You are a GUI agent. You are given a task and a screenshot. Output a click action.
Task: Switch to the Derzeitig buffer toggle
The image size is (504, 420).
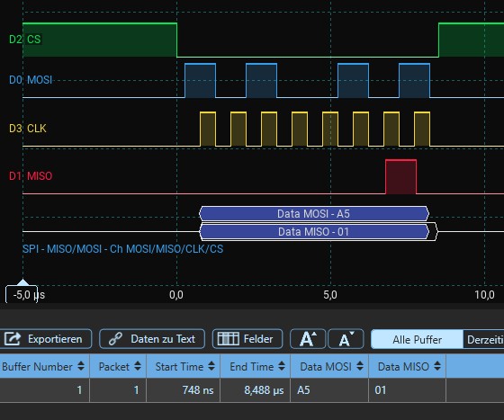click(484, 339)
